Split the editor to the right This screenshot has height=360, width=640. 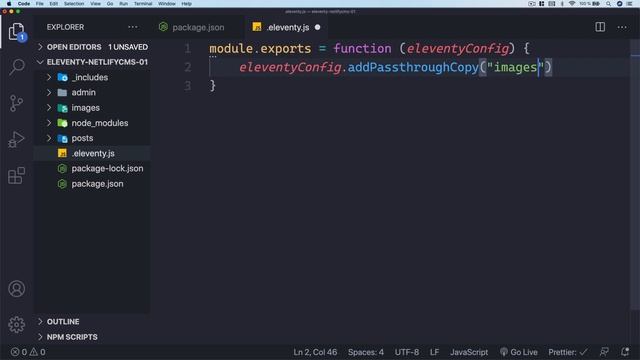click(600, 27)
